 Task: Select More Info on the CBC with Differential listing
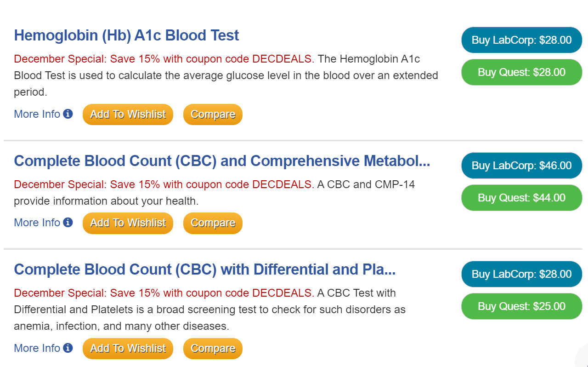(36, 348)
